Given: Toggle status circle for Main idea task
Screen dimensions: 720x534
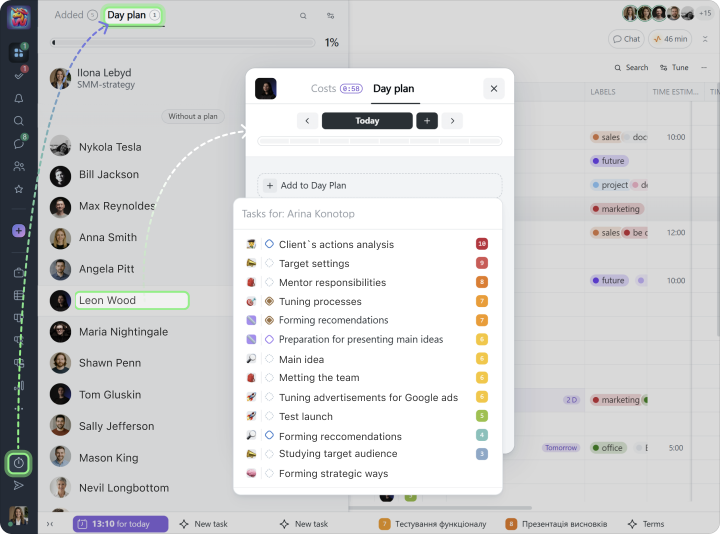Looking at the screenshot, I should 269,359.
